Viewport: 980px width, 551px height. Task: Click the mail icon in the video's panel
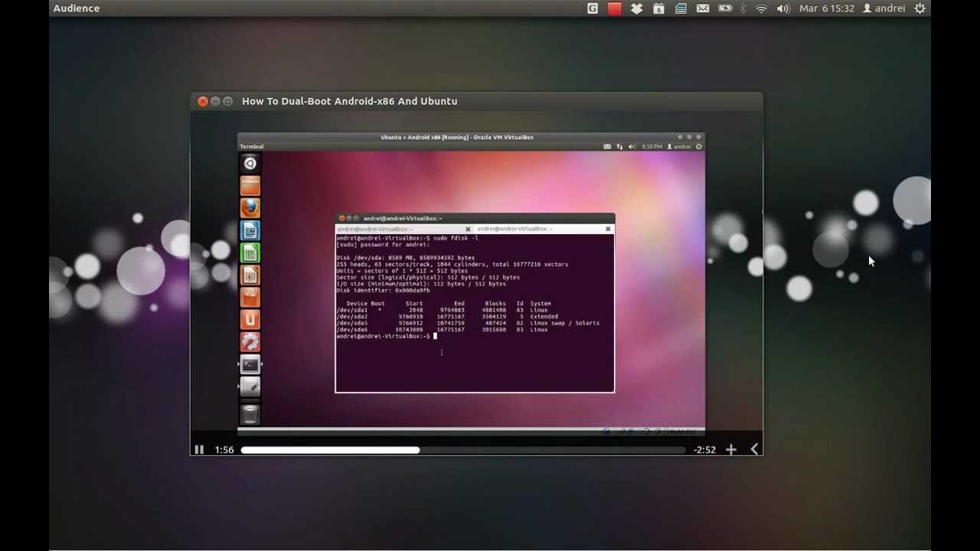pos(607,146)
